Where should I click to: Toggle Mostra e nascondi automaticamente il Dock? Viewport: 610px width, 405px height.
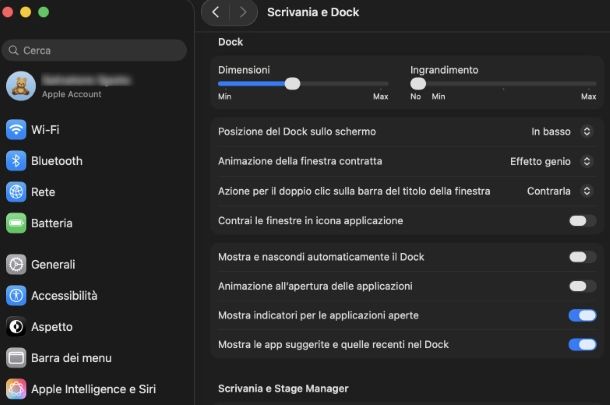coord(582,257)
